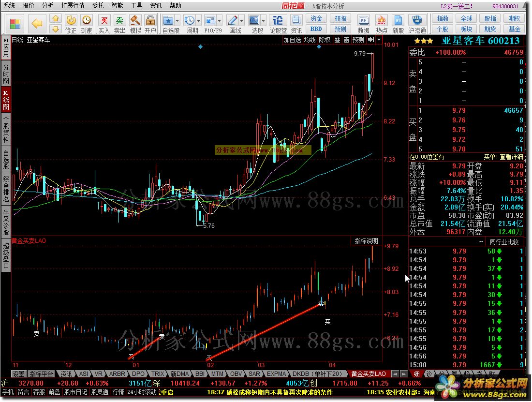
Task: Switch to the SAR indicator tab
Action: (254, 374)
